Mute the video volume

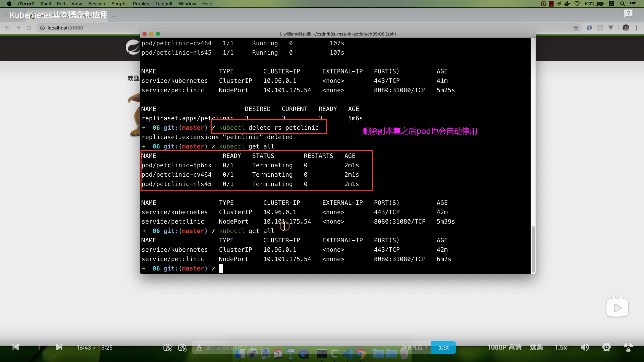(585, 347)
